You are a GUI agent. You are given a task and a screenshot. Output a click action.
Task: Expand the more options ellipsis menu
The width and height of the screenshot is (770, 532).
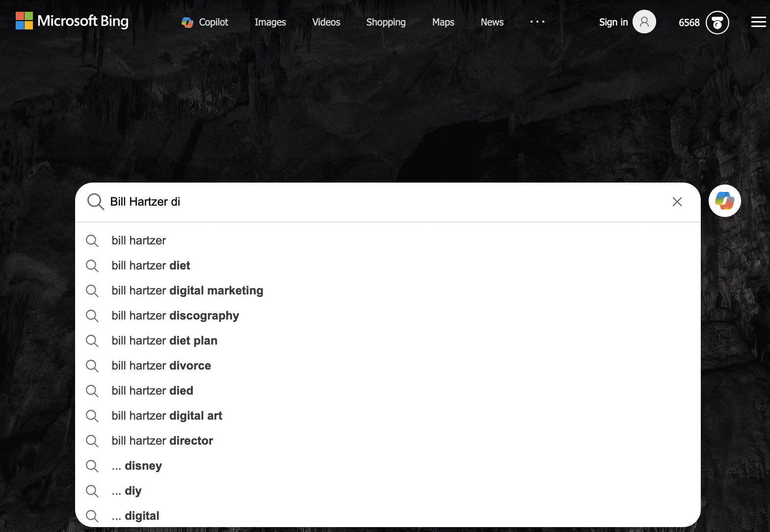pos(537,22)
